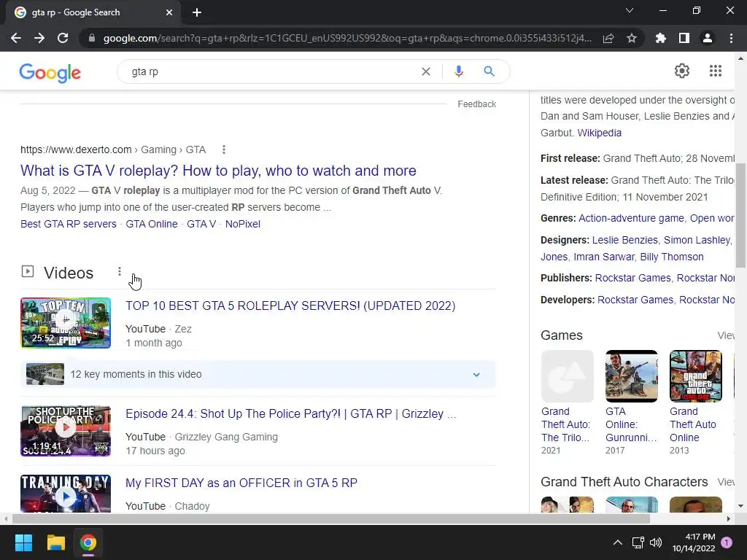The height and width of the screenshot is (560, 747).
Task: Open clock and date 4:17 PM
Action: click(694, 542)
